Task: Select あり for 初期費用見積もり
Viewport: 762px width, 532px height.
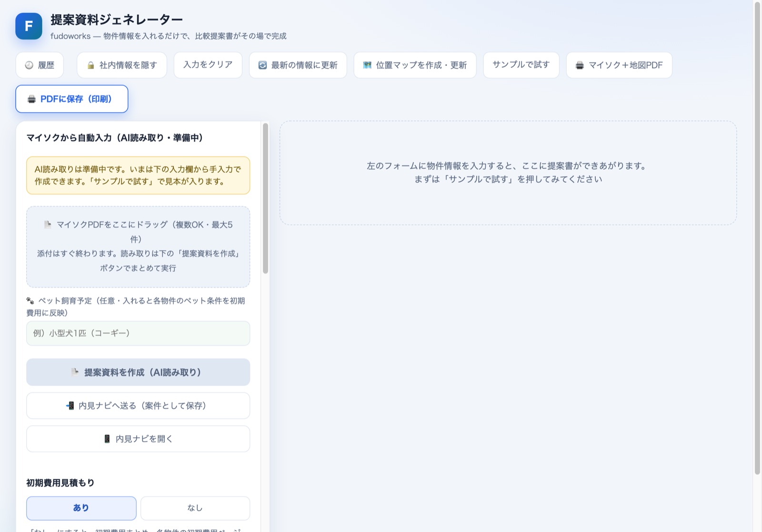Action: (81, 508)
